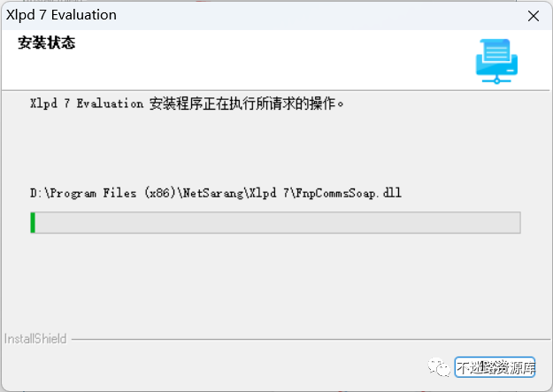Click the 安装状态 heading text
This screenshot has width=553, height=392.
[x=46, y=42]
